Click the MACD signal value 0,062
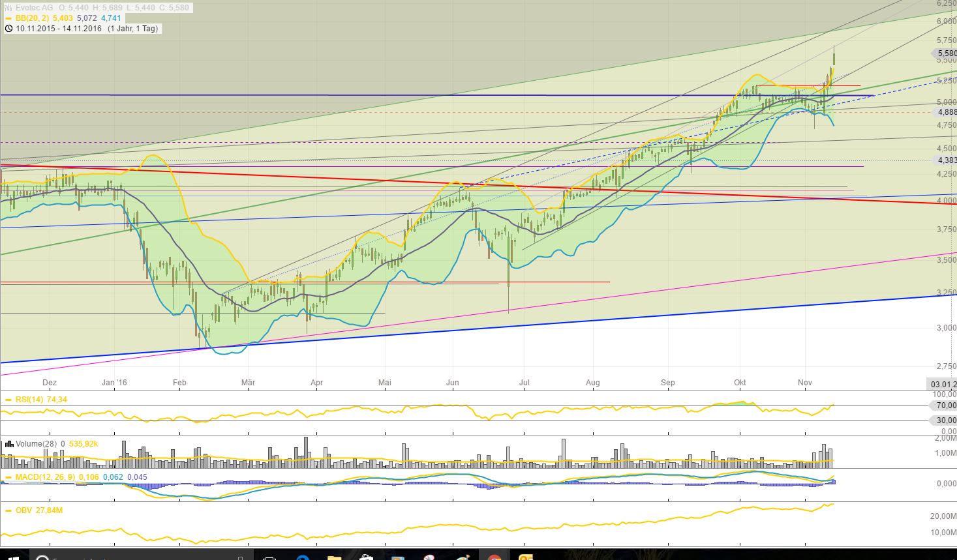957x560 pixels. pyautogui.click(x=114, y=478)
